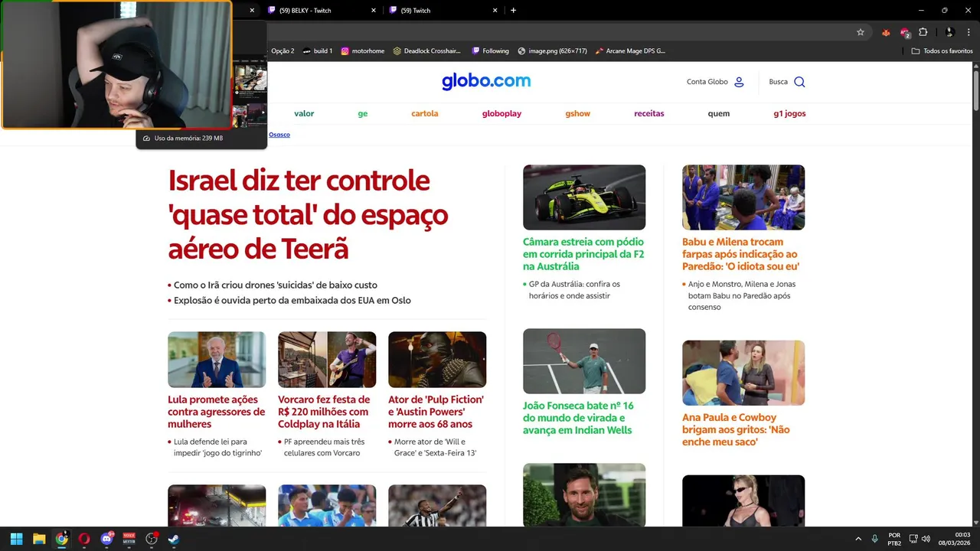Open Steam from the taskbar
The width and height of the screenshot is (980, 551).
(x=175, y=539)
